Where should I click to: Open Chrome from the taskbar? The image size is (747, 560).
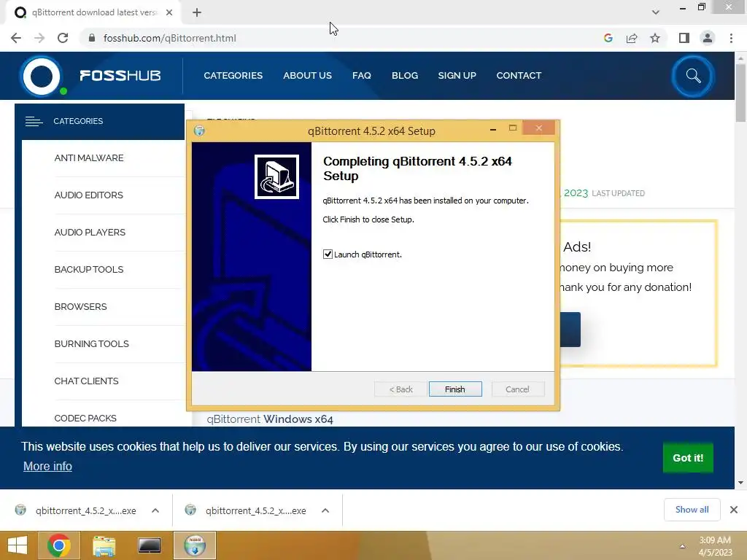pyautogui.click(x=59, y=545)
